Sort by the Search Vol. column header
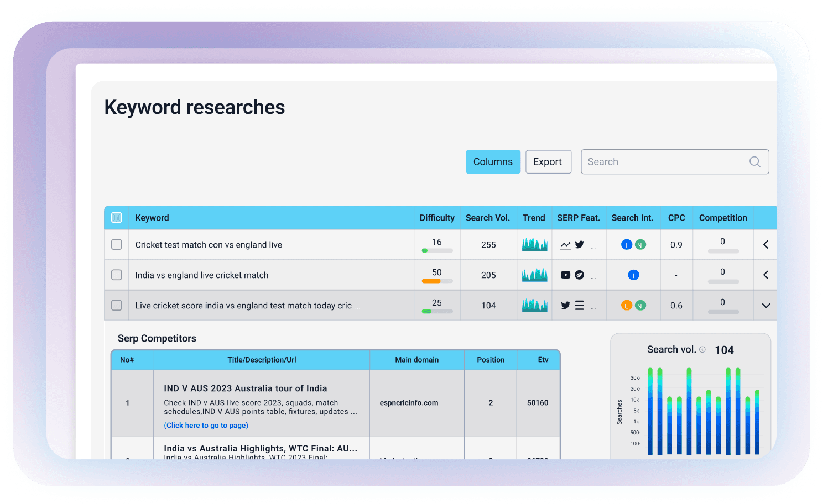 point(487,218)
